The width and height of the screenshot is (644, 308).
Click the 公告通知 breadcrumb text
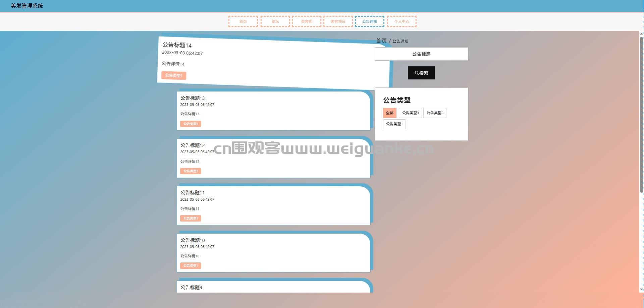pyautogui.click(x=400, y=41)
